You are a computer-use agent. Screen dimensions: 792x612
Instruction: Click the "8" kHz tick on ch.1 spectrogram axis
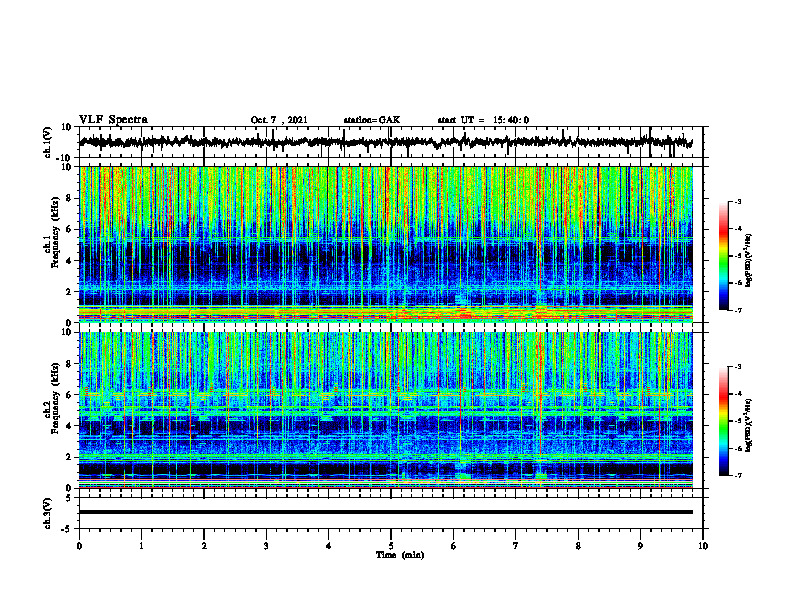pos(69,198)
